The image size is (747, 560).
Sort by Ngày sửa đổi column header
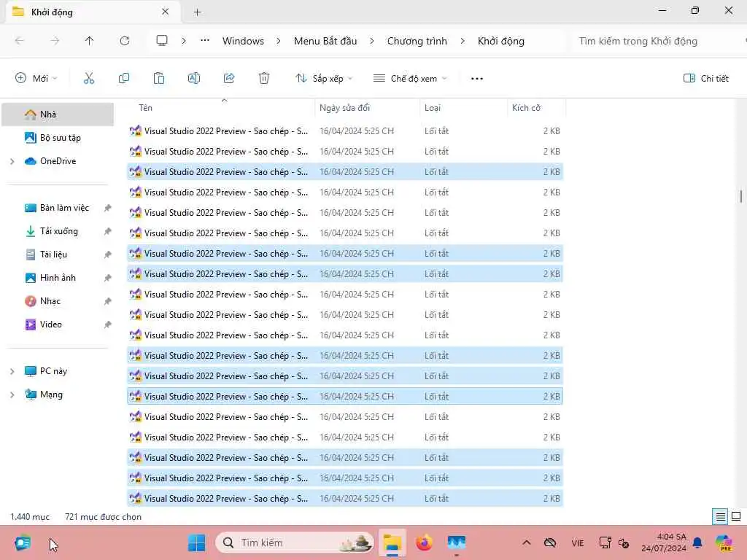click(367, 108)
